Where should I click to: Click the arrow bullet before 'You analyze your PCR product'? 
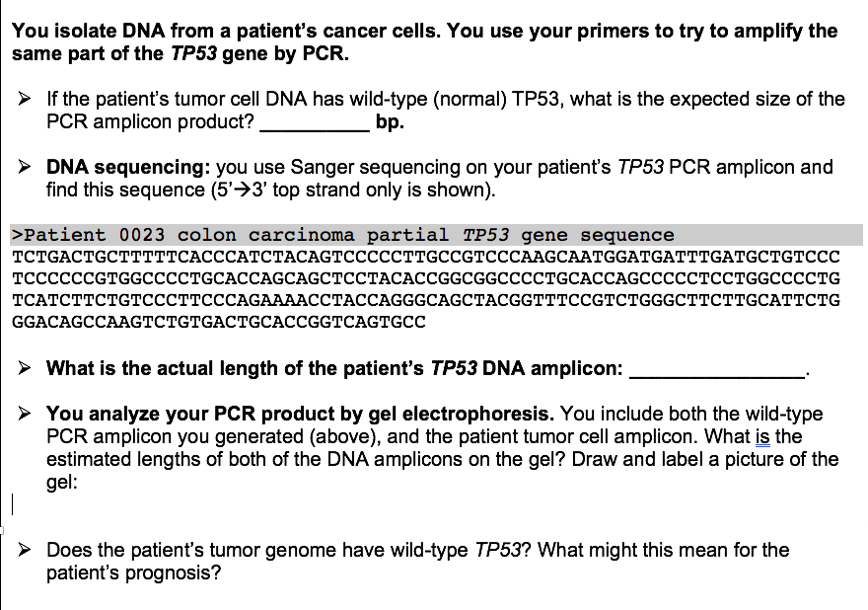click(24, 414)
